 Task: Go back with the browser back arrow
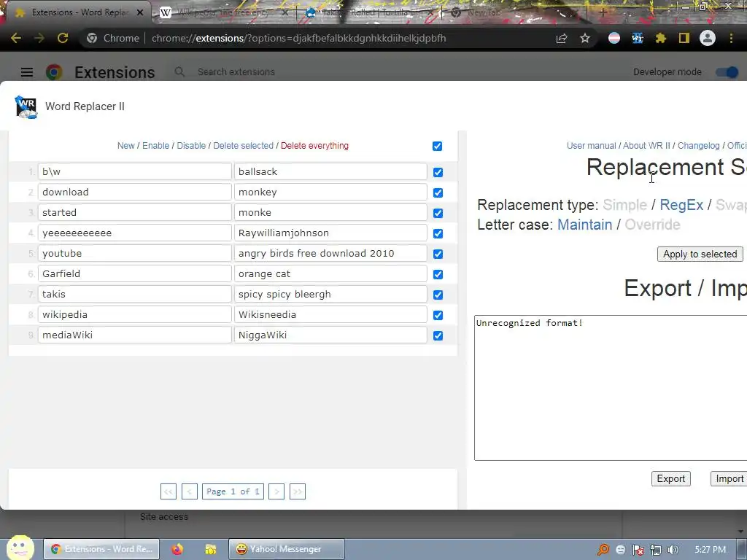click(x=16, y=38)
